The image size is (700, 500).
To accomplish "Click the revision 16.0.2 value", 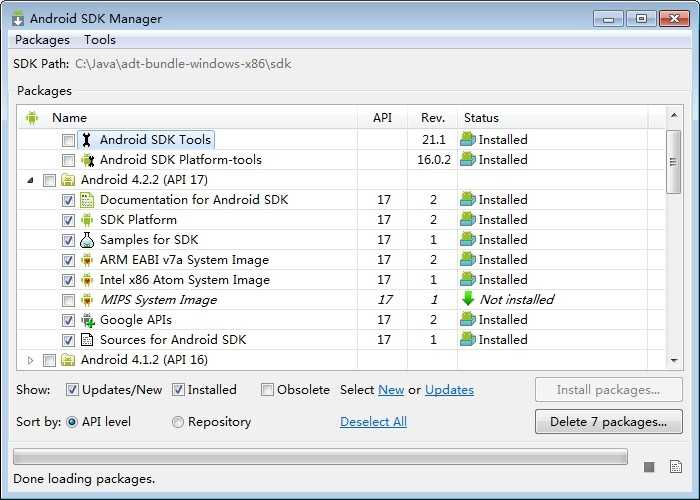I will click(434, 160).
